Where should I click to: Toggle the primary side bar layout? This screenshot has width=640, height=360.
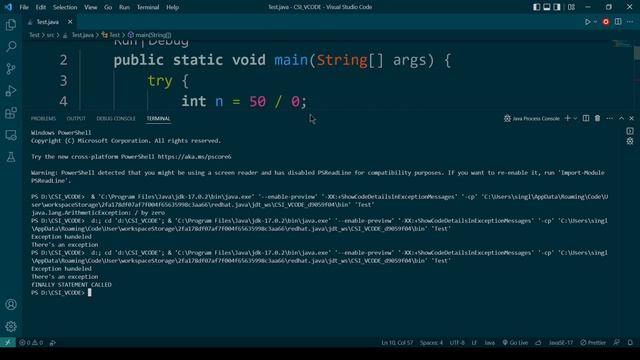536,7
